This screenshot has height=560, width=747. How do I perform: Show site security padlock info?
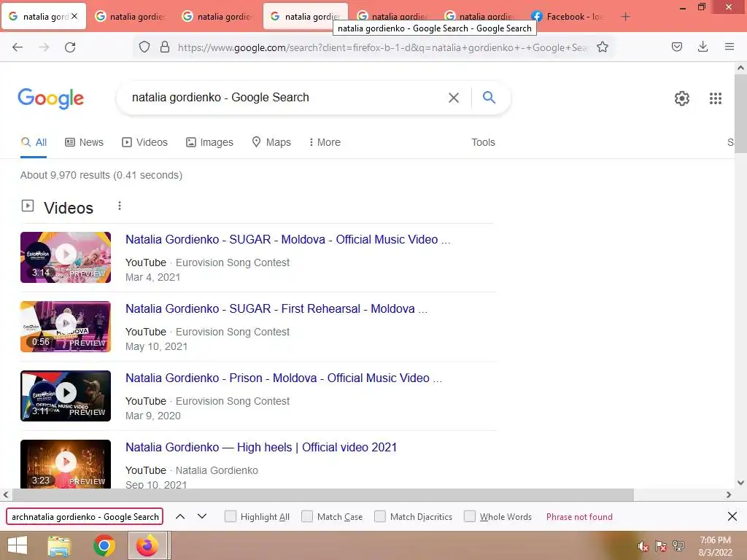click(x=165, y=47)
